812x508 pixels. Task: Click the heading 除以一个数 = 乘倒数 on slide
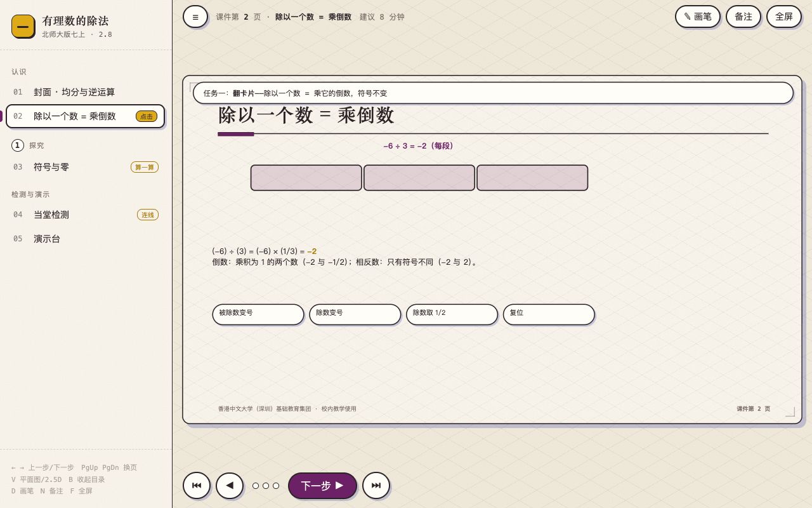coord(306,115)
